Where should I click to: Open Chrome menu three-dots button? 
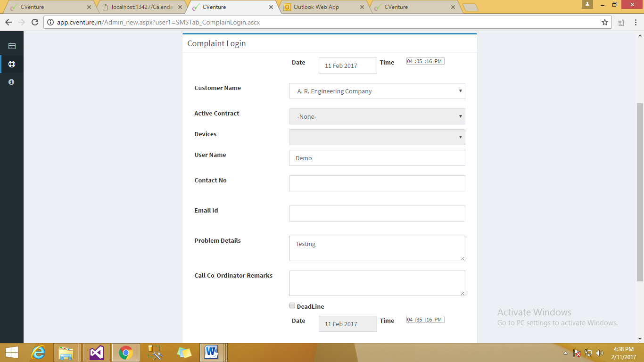pyautogui.click(x=635, y=22)
